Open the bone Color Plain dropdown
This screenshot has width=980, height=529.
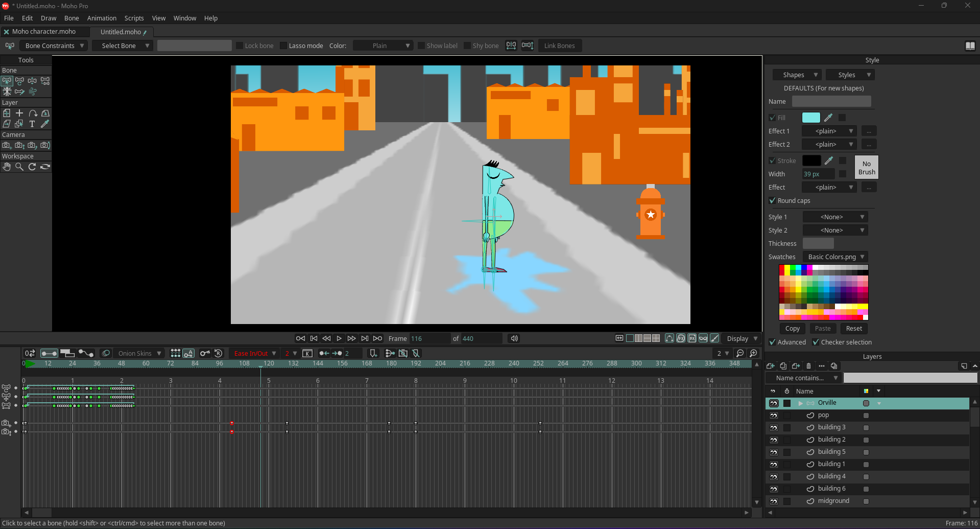(383, 45)
